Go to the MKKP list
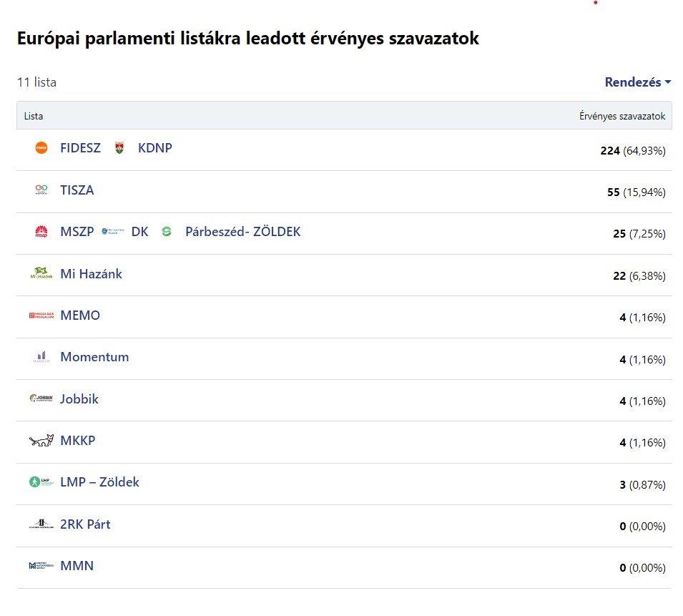Viewport: 683px width, 616px height. (x=77, y=441)
